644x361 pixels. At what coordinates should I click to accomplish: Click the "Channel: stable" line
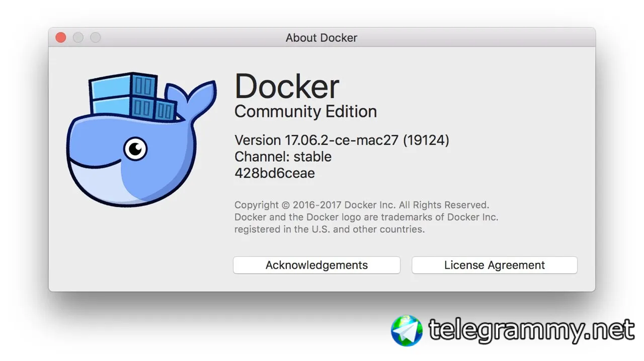(x=283, y=157)
